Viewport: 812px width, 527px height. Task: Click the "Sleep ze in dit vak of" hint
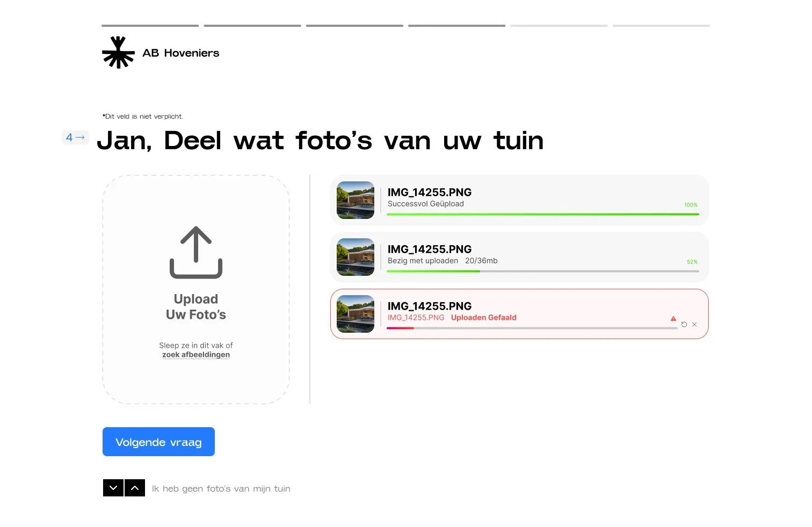click(196, 346)
